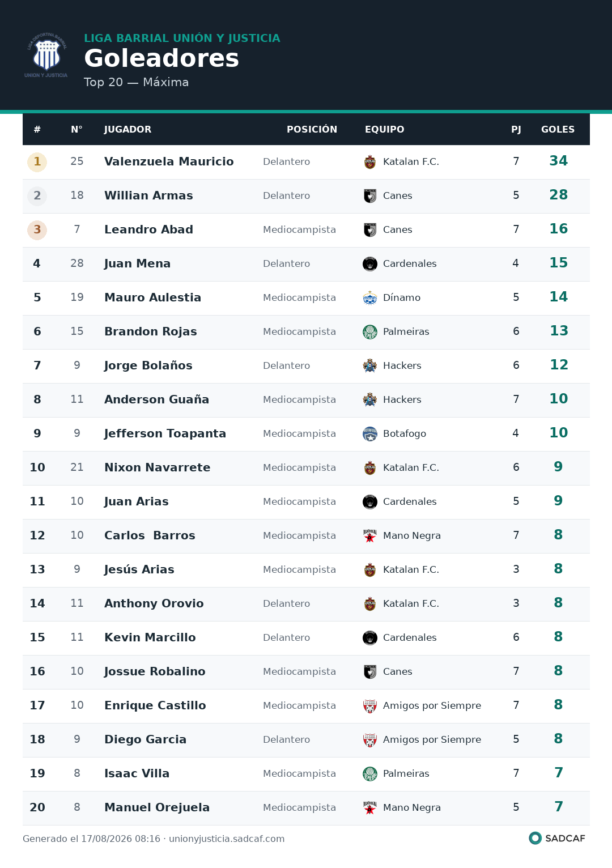Click the bronze rank 3 medal badge
This screenshot has height=868, width=612.
(x=37, y=230)
